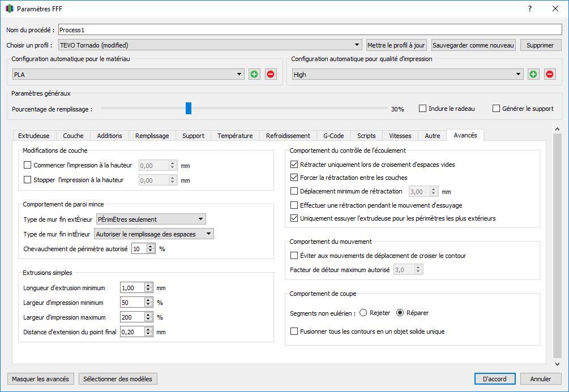Switch to the Extrudeuse tab
569x392 pixels.
34,136
